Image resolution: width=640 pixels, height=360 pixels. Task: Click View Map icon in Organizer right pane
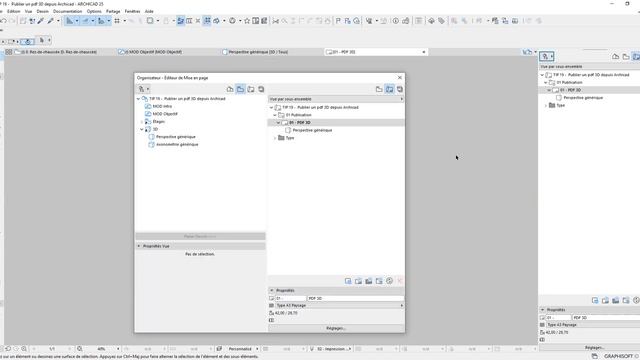[x=379, y=89]
